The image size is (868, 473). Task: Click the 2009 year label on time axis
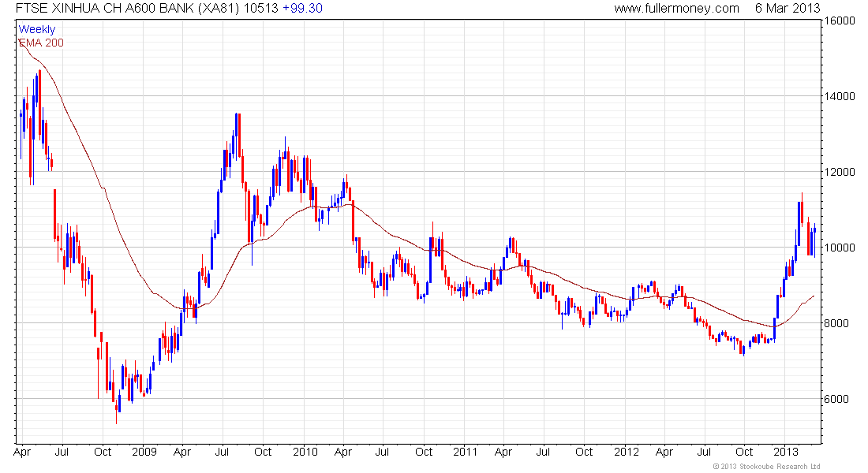click(144, 452)
